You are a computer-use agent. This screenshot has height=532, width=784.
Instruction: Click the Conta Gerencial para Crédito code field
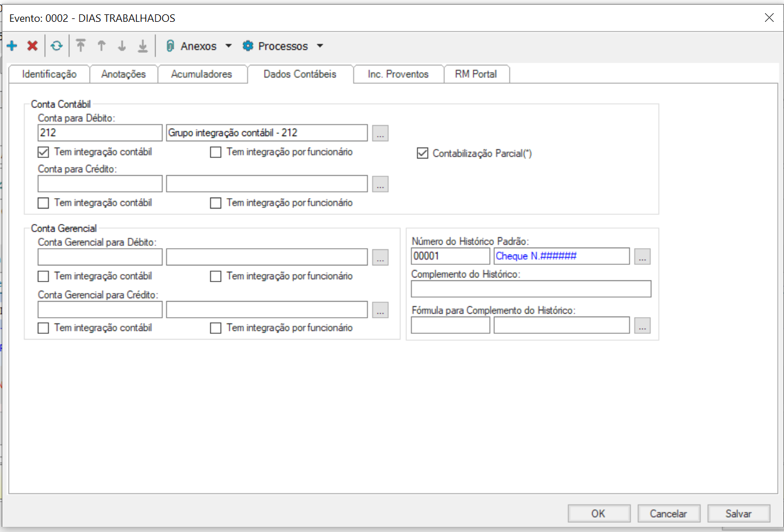(100, 310)
